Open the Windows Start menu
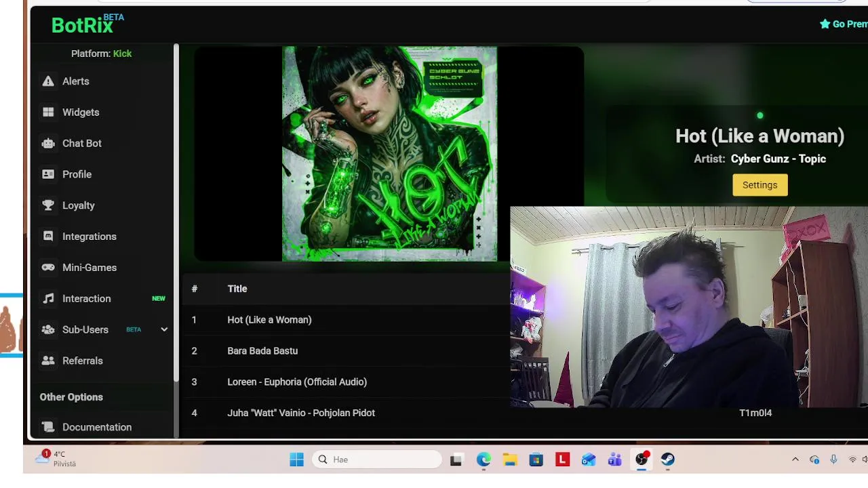Image resolution: width=868 pixels, height=488 pixels. [296, 460]
